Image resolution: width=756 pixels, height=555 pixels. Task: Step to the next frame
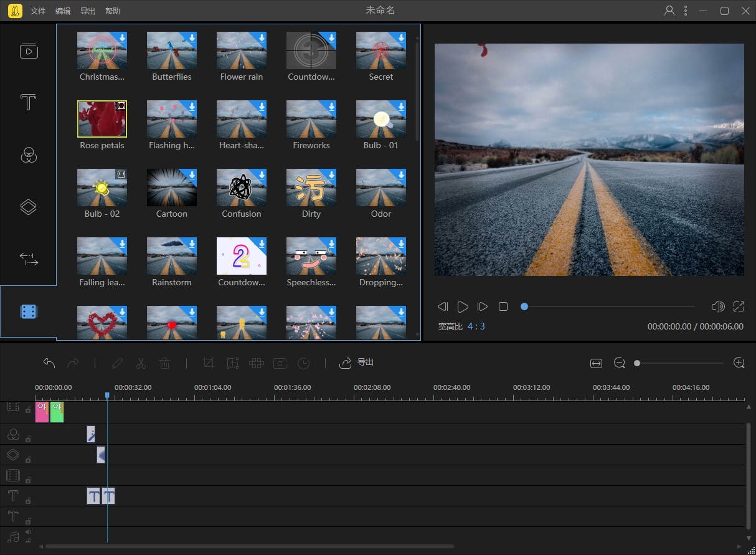point(483,306)
